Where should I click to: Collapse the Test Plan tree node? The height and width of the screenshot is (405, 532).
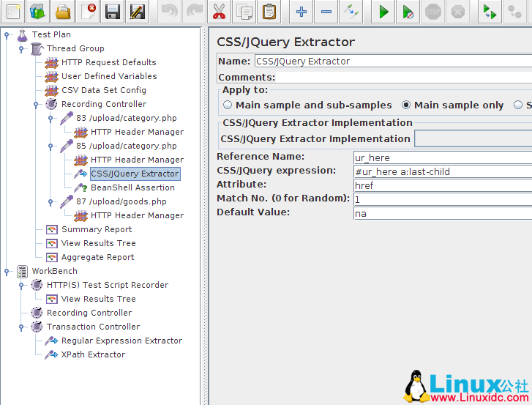[x=7, y=34]
